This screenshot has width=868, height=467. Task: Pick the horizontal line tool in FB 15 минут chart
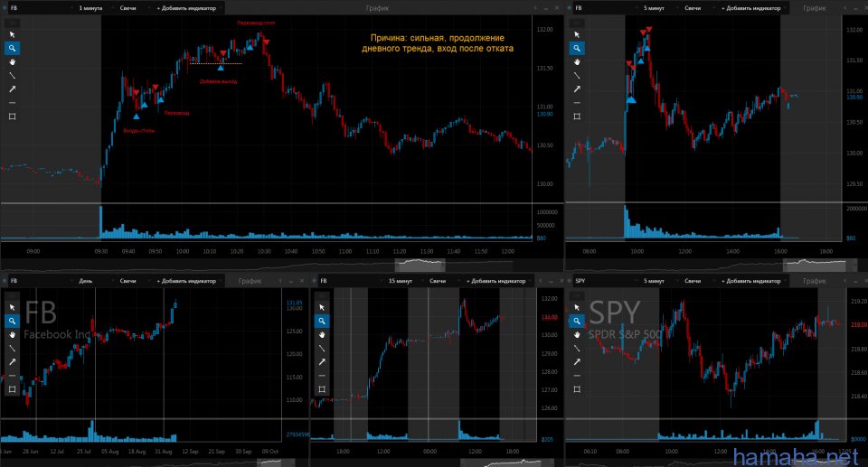[322, 376]
